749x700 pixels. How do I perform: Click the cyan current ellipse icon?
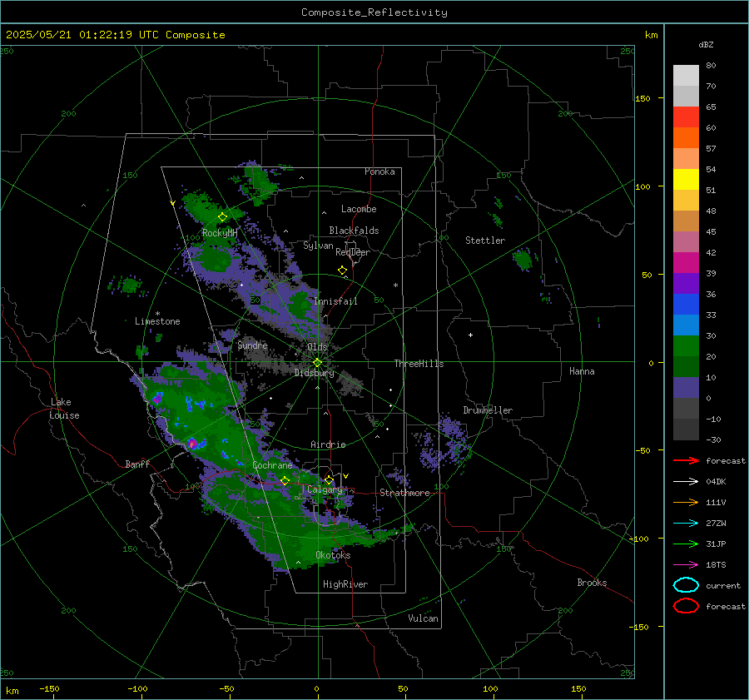tap(686, 585)
